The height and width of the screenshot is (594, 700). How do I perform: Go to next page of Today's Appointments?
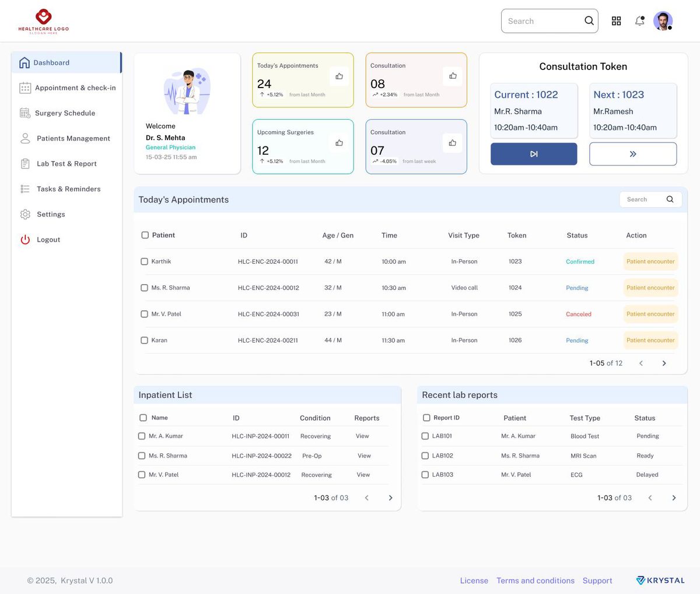(664, 363)
